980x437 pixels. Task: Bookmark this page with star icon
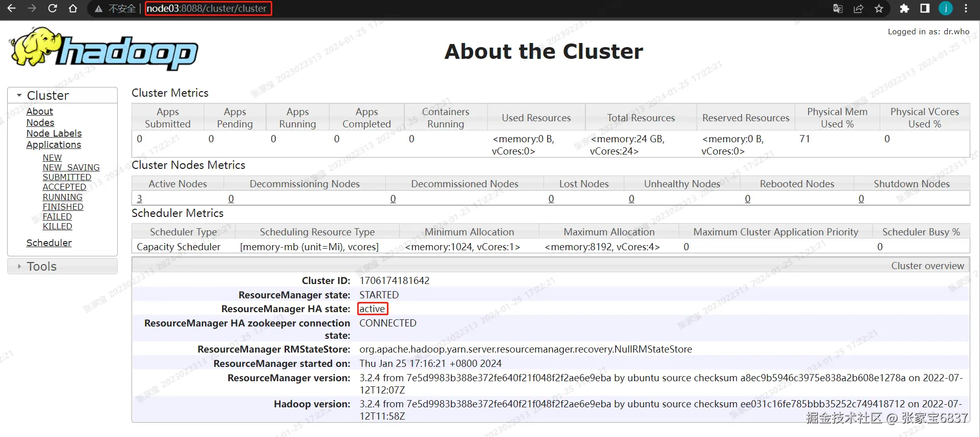(x=879, y=8)
